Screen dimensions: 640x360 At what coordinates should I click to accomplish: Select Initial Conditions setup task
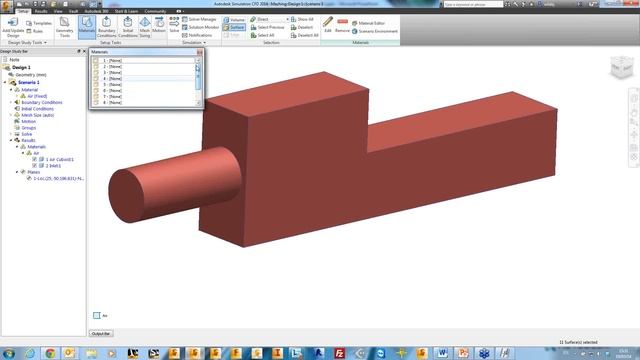pos(127,27)
